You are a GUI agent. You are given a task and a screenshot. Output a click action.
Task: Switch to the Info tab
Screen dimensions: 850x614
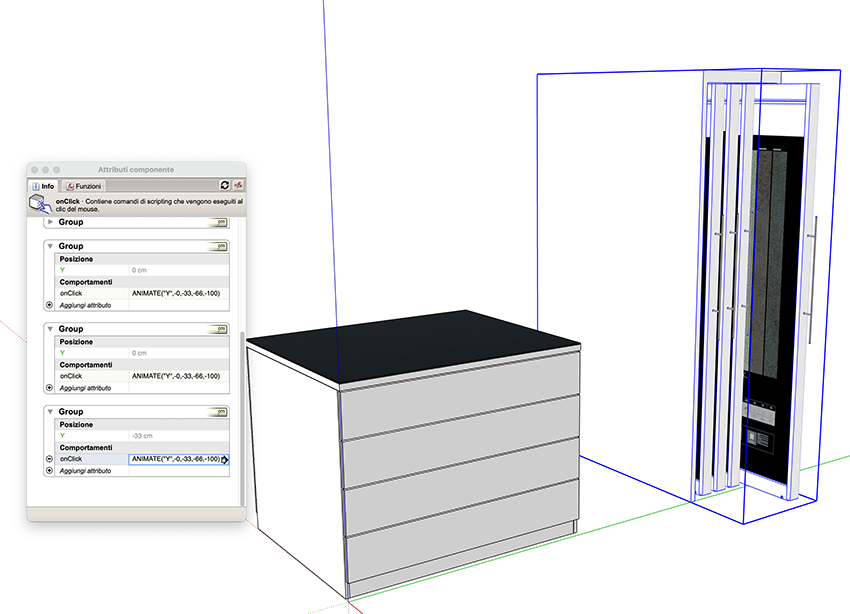coord(44,186)
